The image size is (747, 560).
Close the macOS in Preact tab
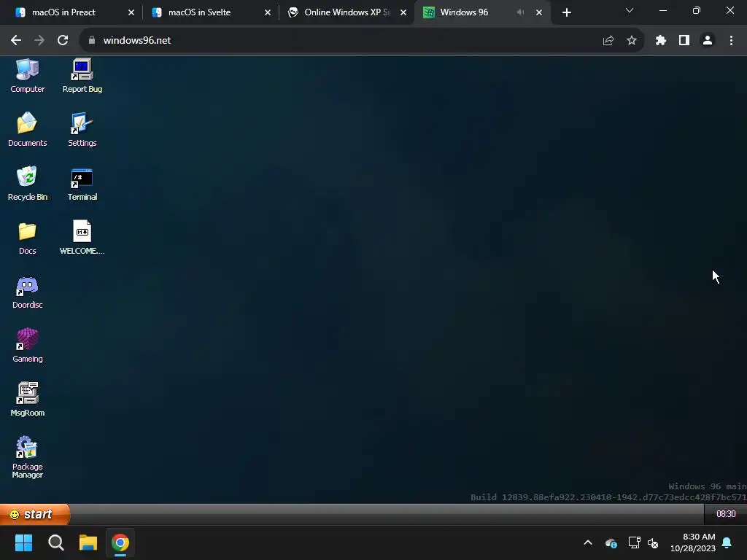[131, 12]
